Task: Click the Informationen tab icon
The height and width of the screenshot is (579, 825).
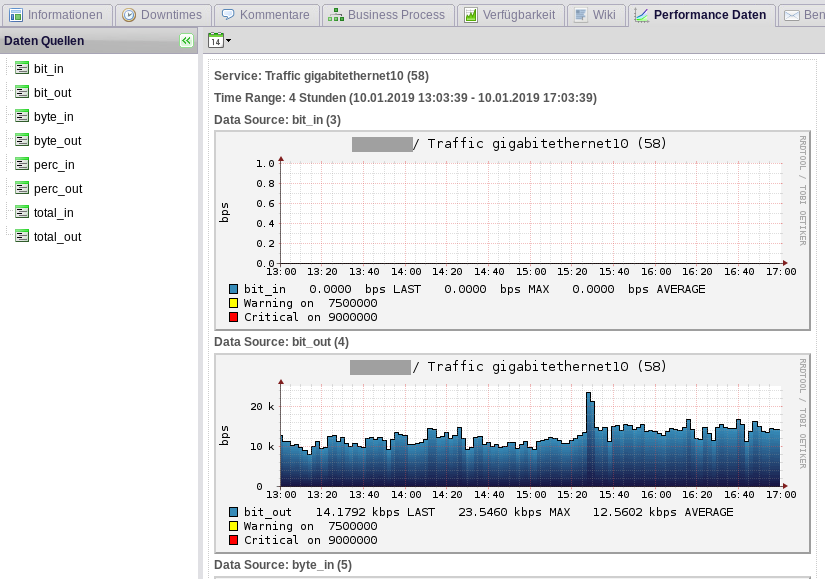Action: point(16,15)
